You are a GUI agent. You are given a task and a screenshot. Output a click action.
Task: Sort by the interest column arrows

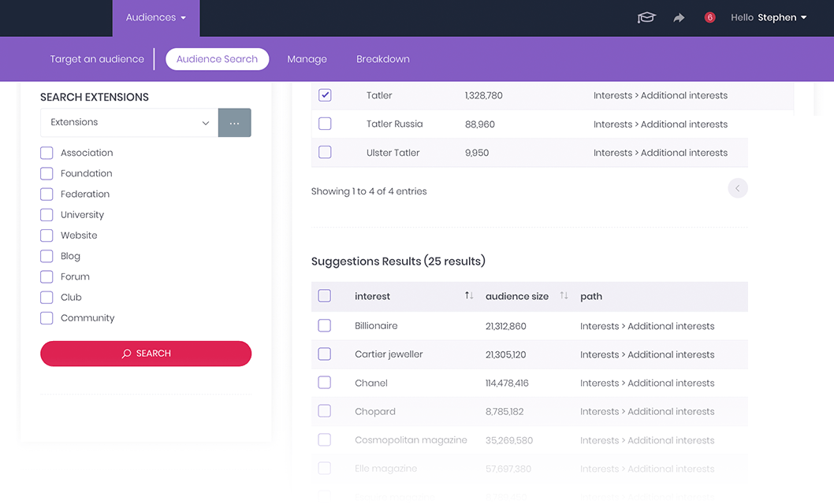[468, 295]
